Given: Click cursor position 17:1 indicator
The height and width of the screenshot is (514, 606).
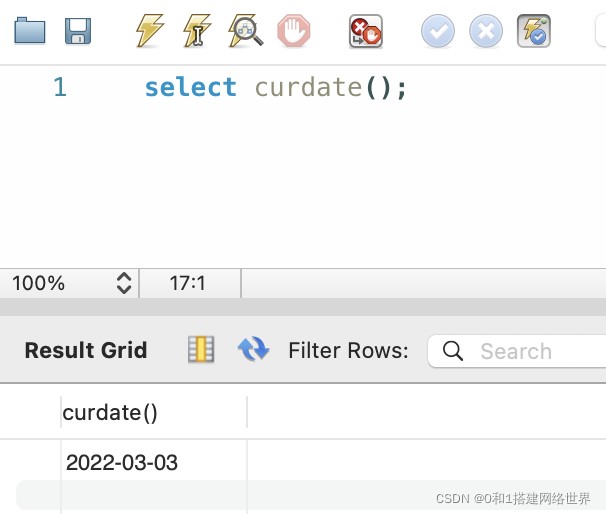Looking at the screenshot, I should (x=187, y=283).
